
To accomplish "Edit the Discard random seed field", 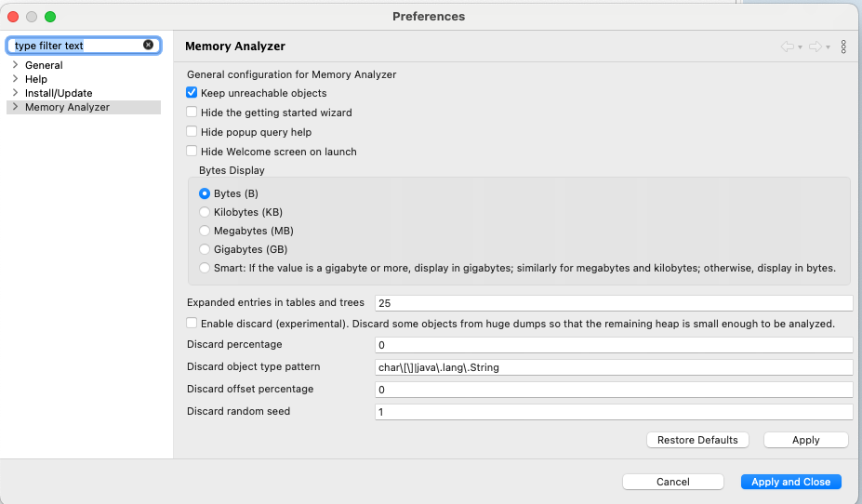I will pos(614,412).
